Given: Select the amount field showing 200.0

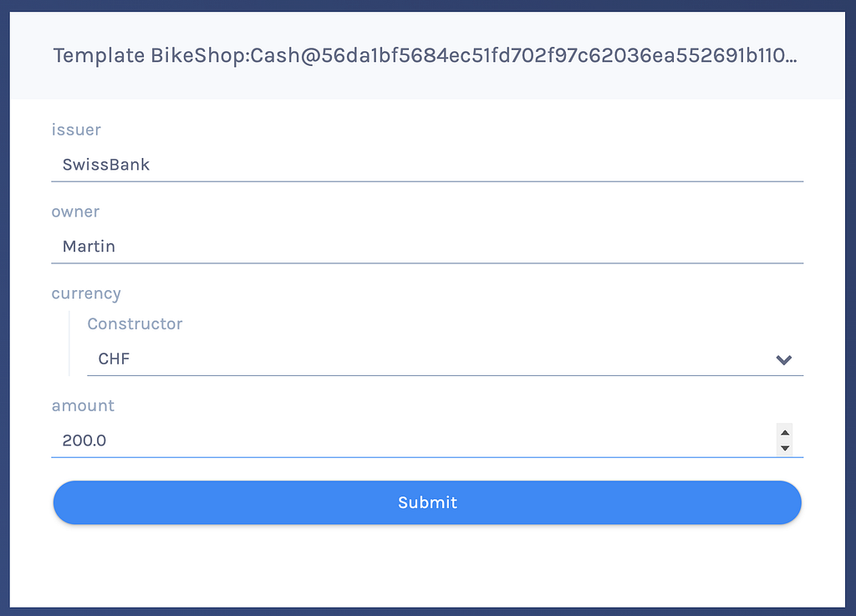Looking at the screenshot, I should (x=413, y=440).
